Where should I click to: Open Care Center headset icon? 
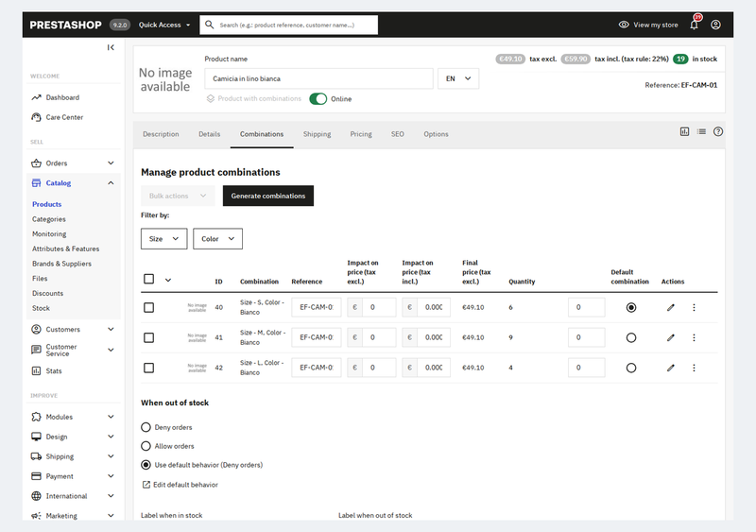pos(36,117)
